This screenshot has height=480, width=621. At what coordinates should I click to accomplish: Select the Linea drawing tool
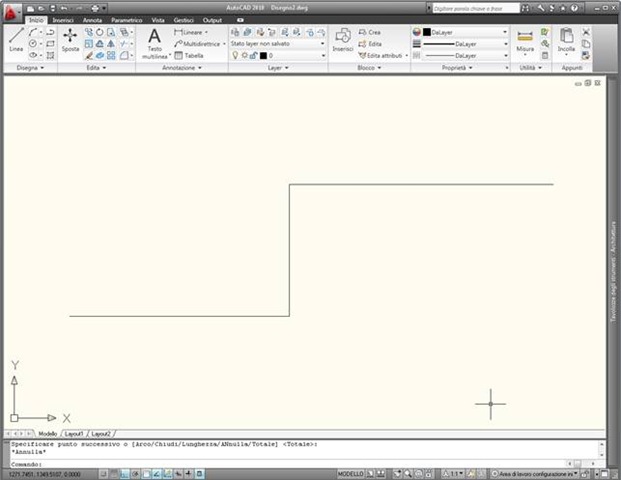(16, 40)
